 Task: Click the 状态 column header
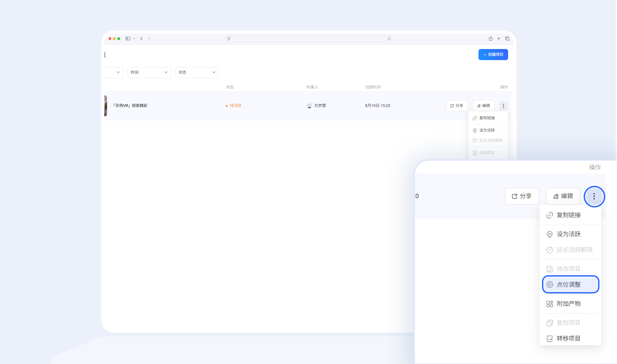[x=230, y=87]
